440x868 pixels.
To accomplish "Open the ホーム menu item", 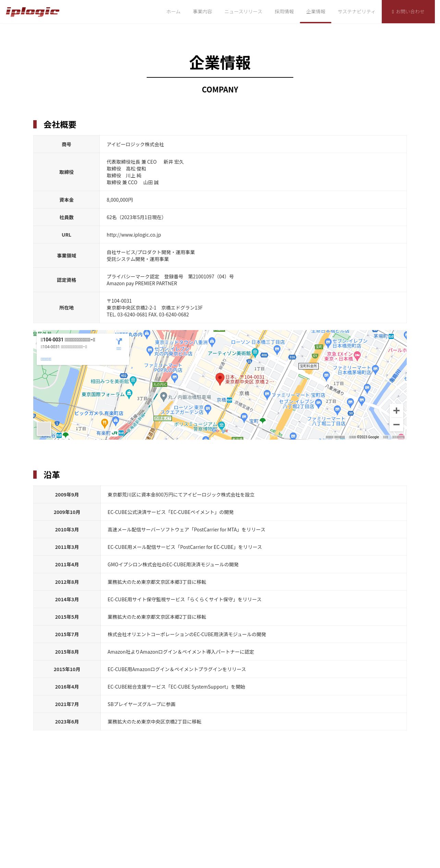I will pos(173,12).
